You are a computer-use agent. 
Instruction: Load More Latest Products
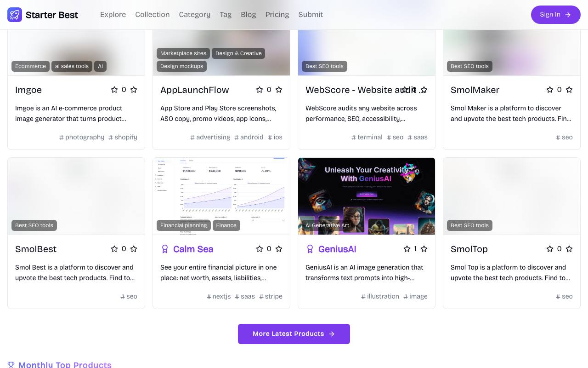[x=294, y=334]
